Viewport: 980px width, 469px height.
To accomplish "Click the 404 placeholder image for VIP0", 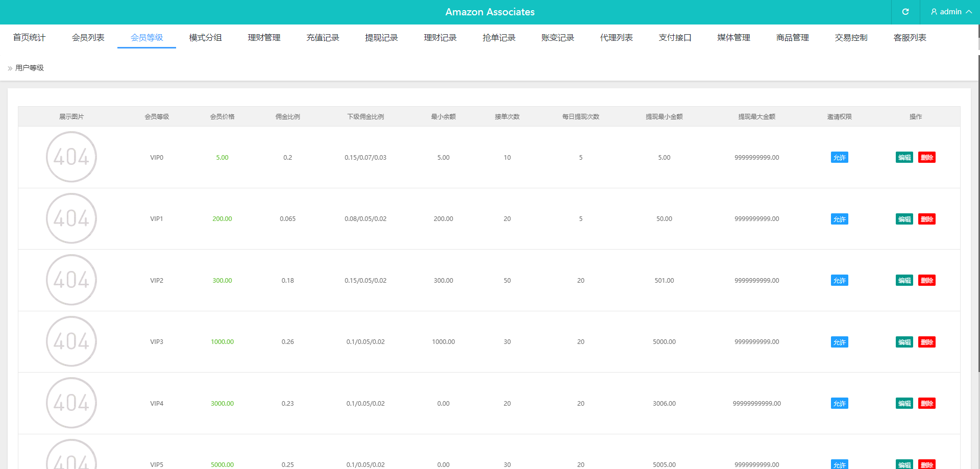I will [x=71, y=157].
